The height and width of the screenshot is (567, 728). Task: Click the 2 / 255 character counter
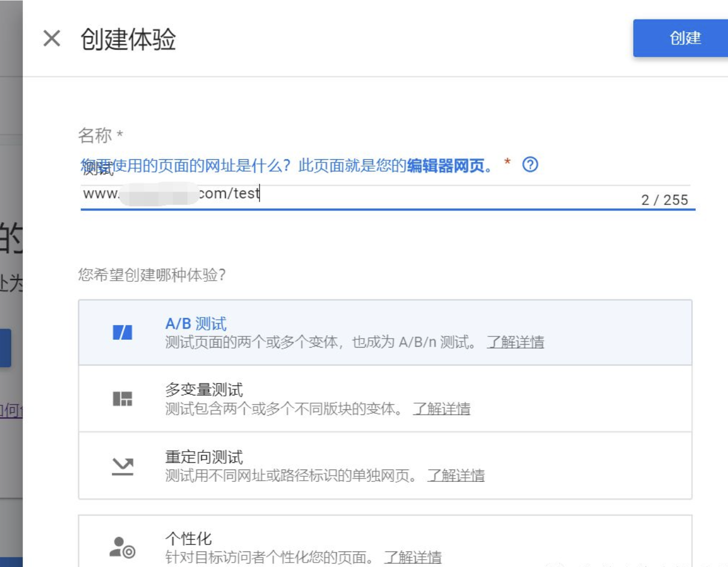coord(665,199)
